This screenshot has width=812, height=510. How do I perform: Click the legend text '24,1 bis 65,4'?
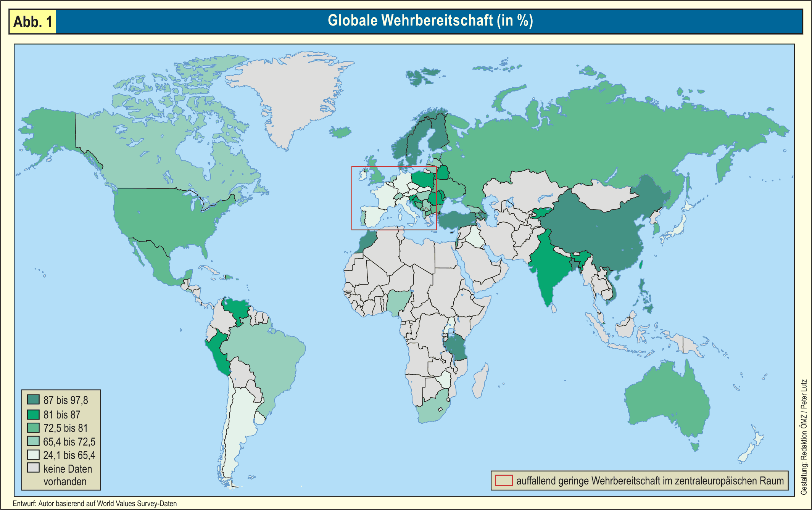(69, 455)
